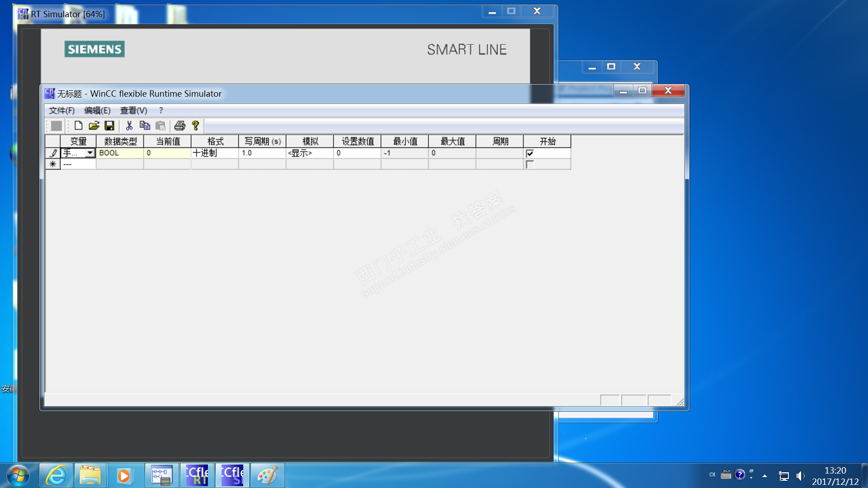Uncheck the 开始 checkbox in first row
Viewport: 868px width, 488px height.
[x=530, y=153]
